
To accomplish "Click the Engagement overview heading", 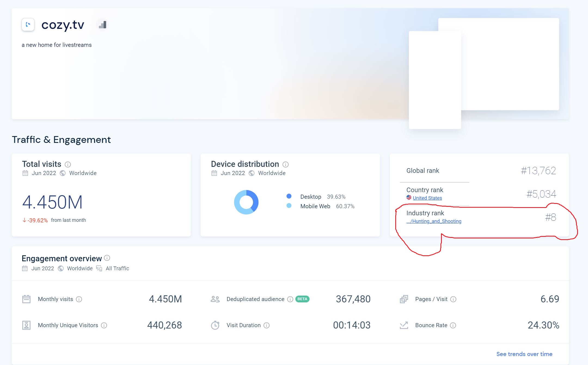I will click(62, 258).
